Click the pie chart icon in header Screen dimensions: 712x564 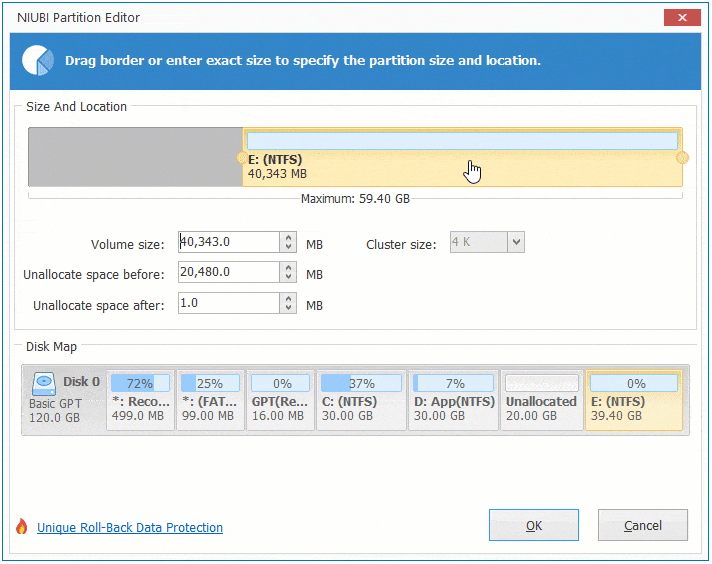(x=39, y=61)
